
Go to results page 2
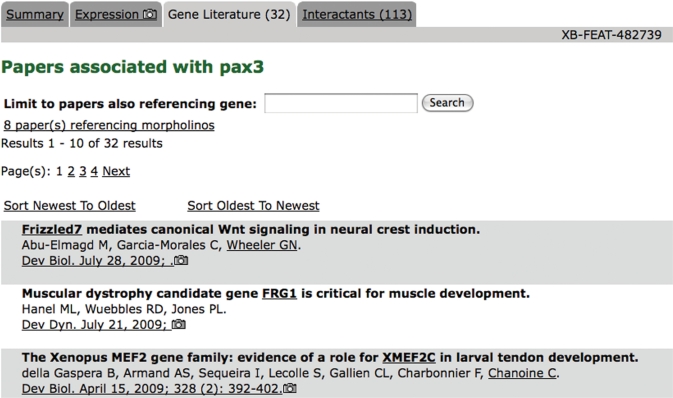(x=71, y=171)
